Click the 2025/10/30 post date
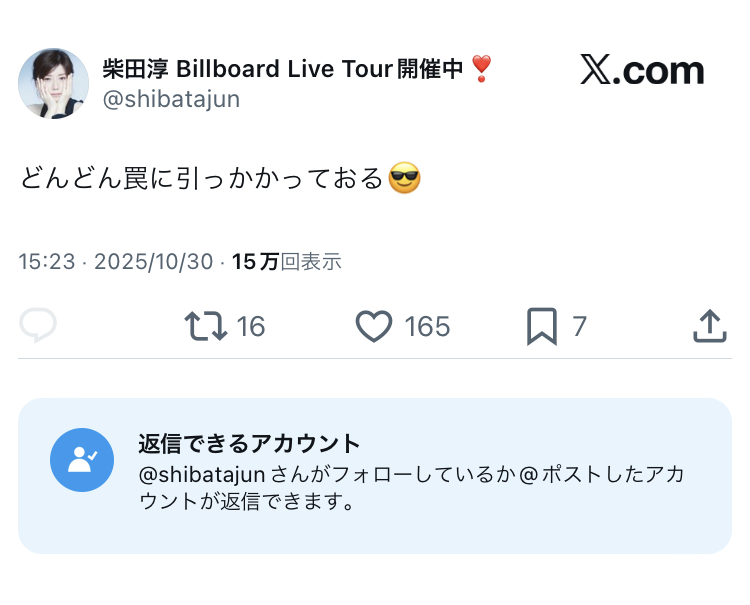Image resolution: width=750 pixels, height=605 pixels. [152, 262]
